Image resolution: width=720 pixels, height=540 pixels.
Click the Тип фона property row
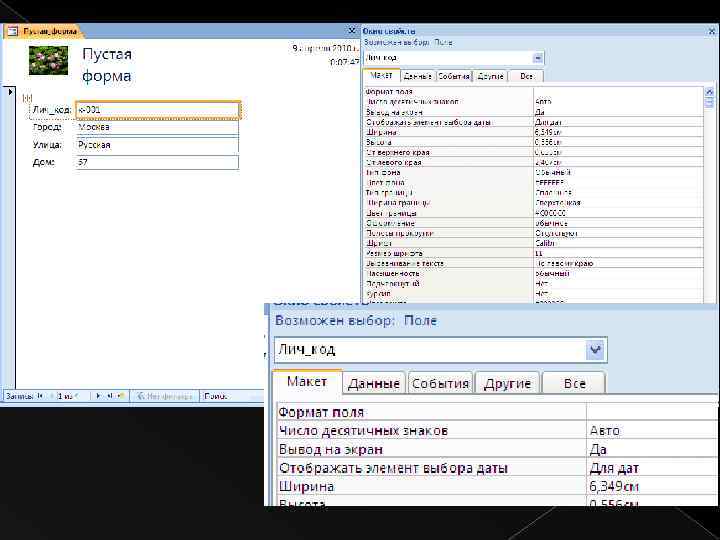coord(534,173)
